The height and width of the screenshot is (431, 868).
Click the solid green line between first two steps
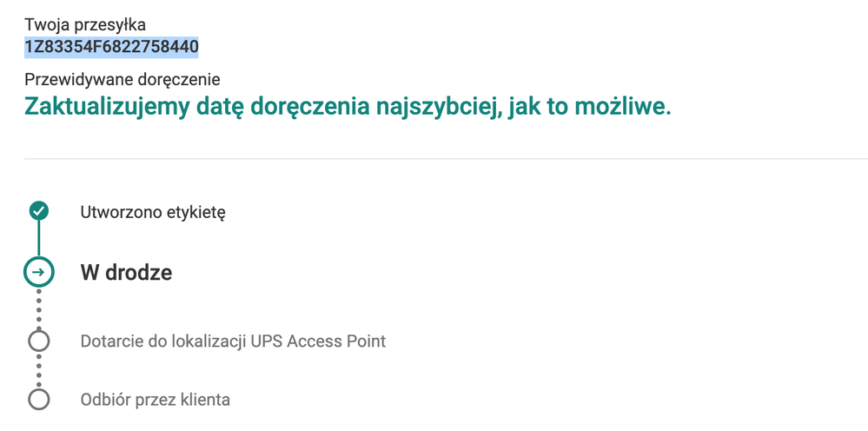(38, 238)
